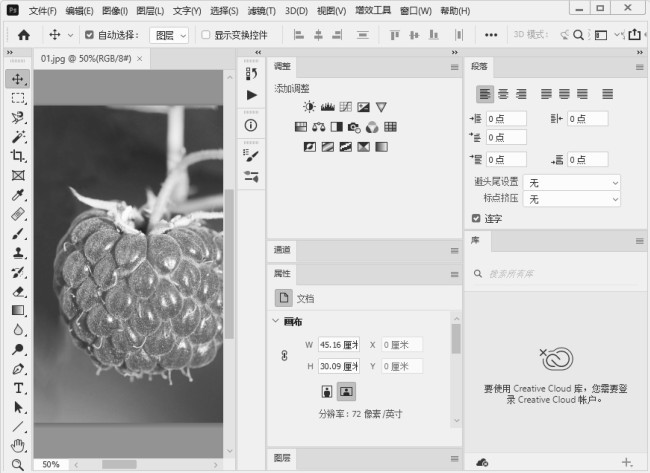Expand the toolbox with double-arrow
The image size is (650, 473).
click(x=10, y=52)
